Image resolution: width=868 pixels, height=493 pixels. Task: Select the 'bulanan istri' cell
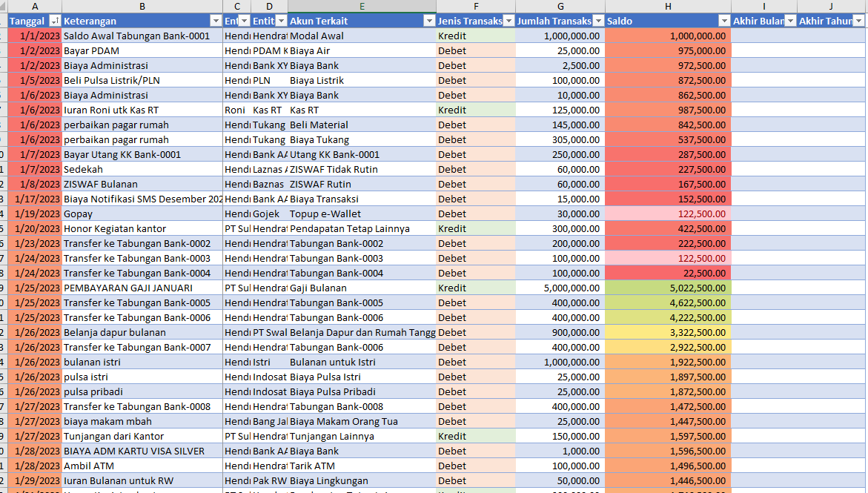coord(142,363)
